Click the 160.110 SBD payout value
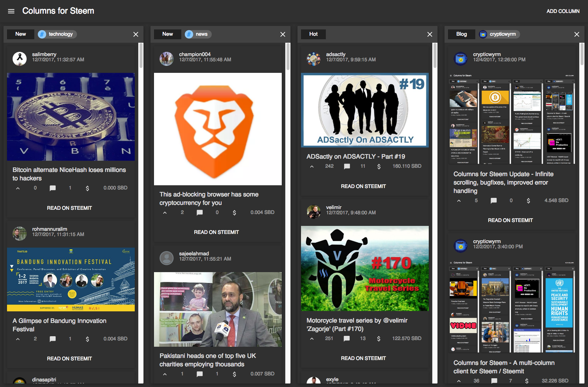Viewport: 588px width, 387px height. [407, 166]
